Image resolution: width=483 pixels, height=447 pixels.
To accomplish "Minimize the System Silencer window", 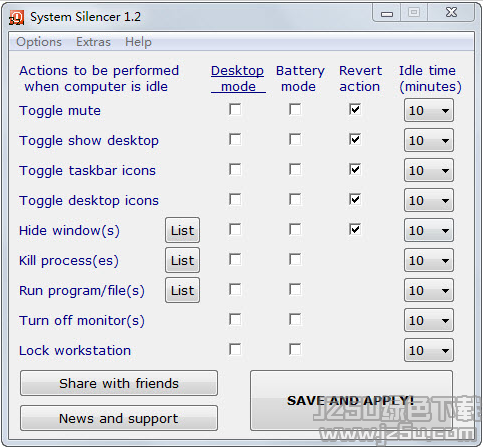I will [x=387, y=13].
